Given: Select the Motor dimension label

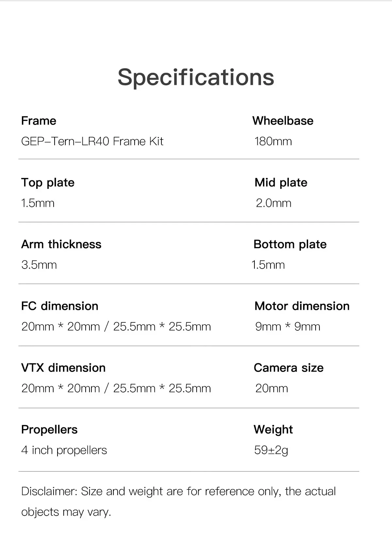Looking at the screenshot, I should (302, 306).
